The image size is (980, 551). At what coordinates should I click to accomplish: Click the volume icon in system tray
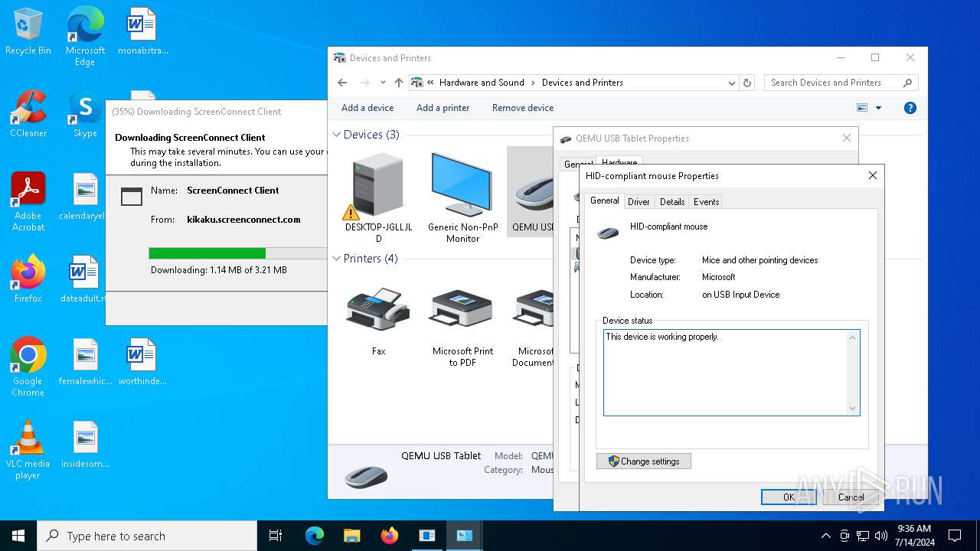click(x=880, y=536)
